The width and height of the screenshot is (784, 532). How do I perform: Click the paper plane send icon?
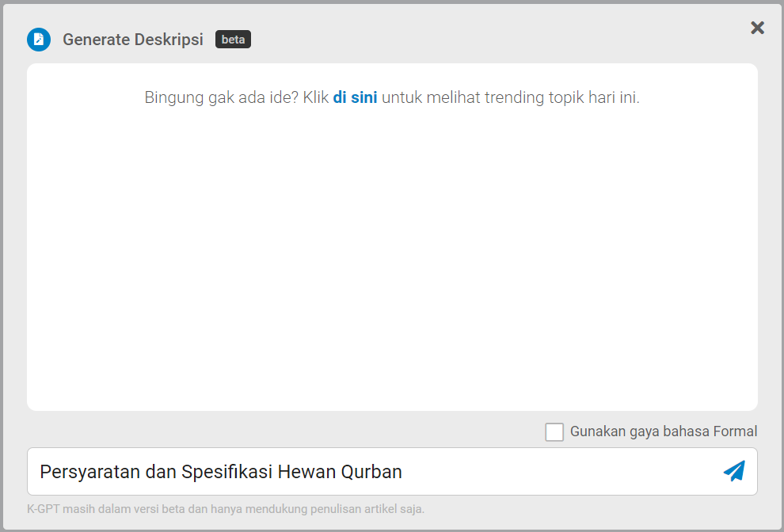click(734, 471)
